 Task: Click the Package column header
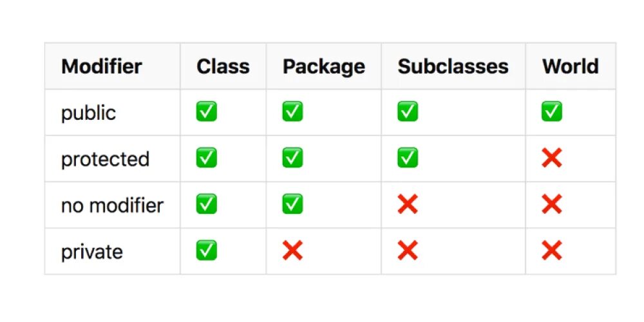(x=324, y=66)
